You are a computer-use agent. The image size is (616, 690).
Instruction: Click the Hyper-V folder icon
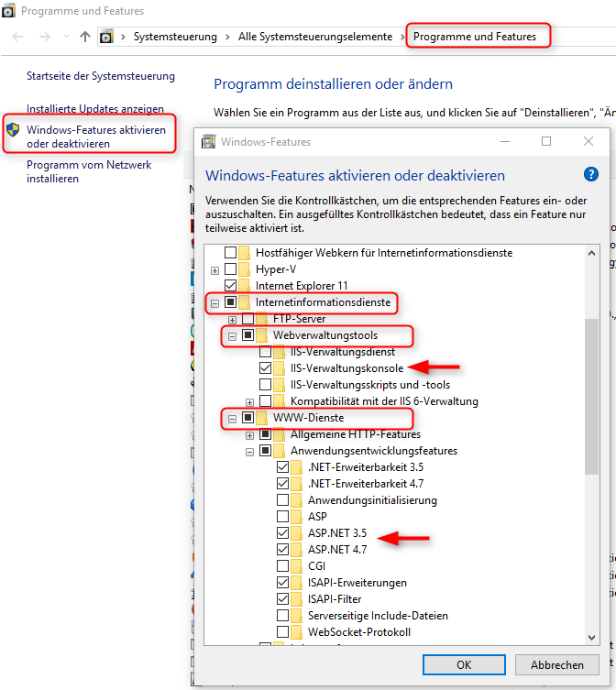(245, 268)
